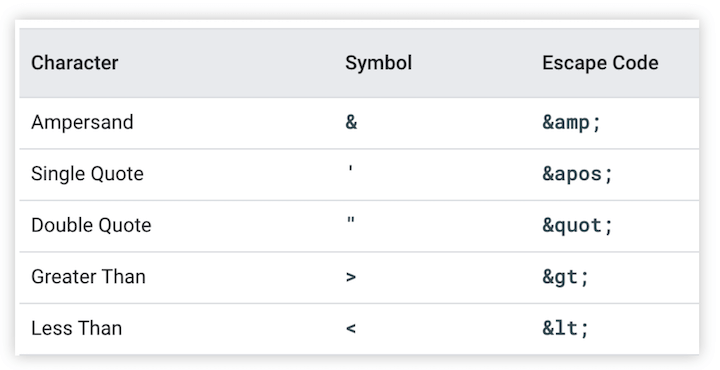Screen dimensions: 720x370
Task: Click the Symbol column header
Action: coord(378,63)
